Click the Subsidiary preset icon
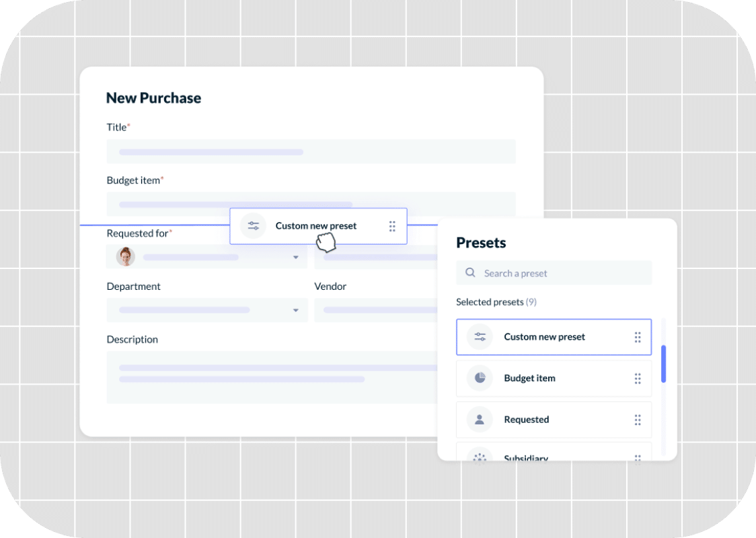Image resolution: width=756 pixels, height=538 pixels. 480,457
